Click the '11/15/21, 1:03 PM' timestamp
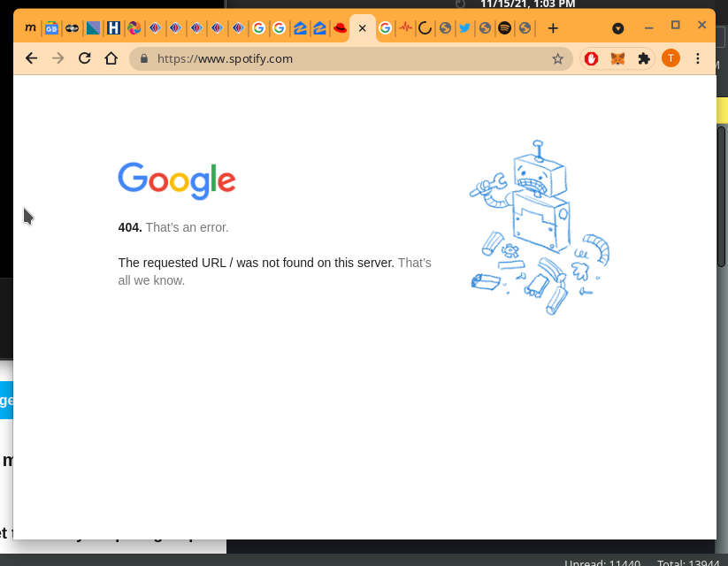The height and width of the screenshot is (566, 728). click(x=528, y=4)
